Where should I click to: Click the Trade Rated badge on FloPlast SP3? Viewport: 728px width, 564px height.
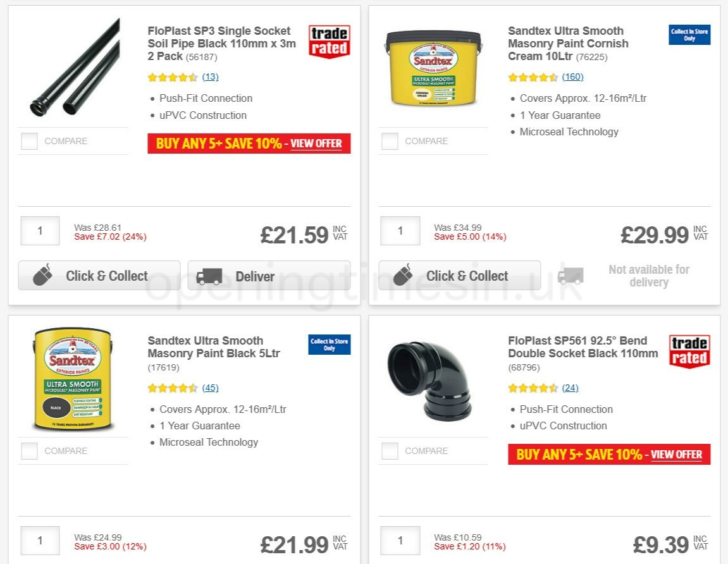[x=329, y=39]
